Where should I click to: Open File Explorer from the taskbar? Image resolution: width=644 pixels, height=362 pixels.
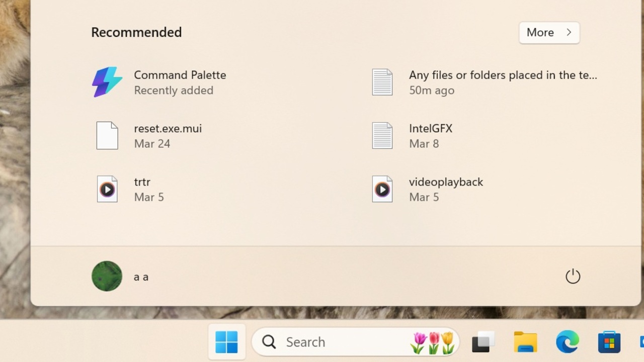point(525,342)
